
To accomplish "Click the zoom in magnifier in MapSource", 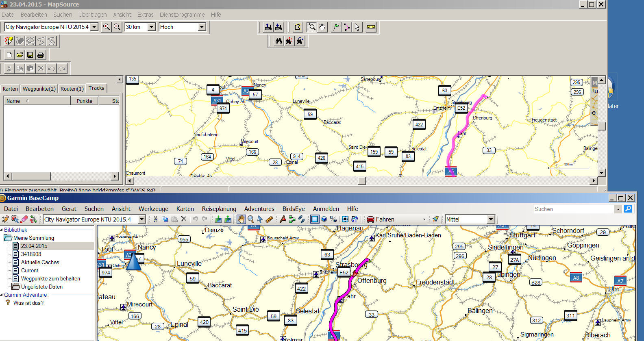I will [106, 27].
